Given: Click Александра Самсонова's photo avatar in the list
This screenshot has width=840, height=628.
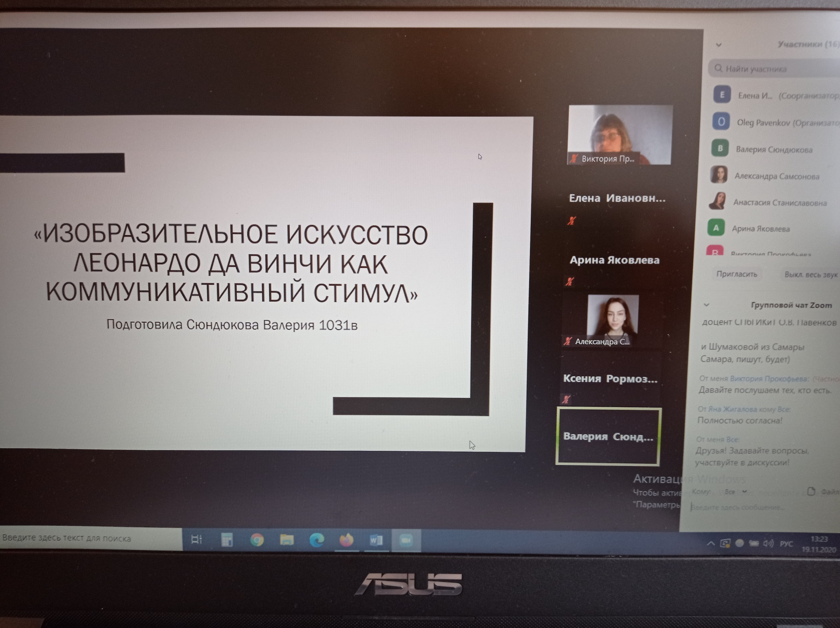Looking at the screenshot, I should pyautogui.click(x=719, y=175).
